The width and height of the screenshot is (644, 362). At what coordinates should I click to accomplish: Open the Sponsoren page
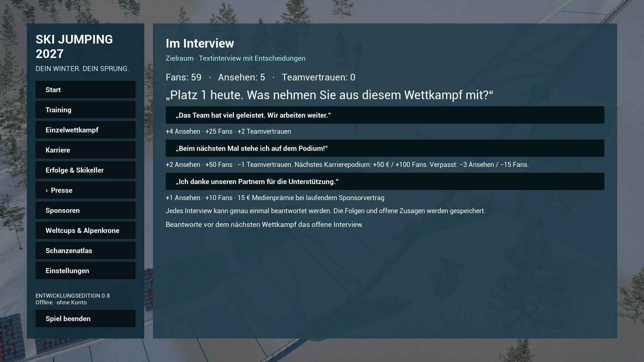(86, 210)
